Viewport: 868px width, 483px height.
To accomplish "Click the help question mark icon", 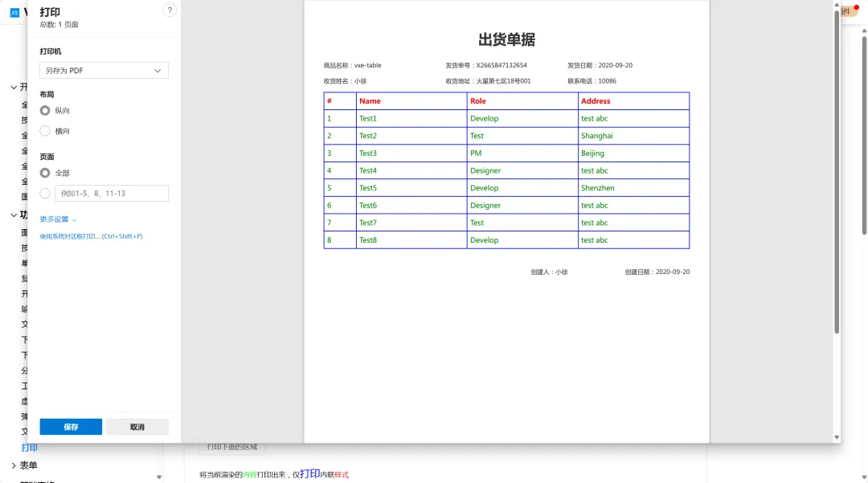I will pos(170,10).
